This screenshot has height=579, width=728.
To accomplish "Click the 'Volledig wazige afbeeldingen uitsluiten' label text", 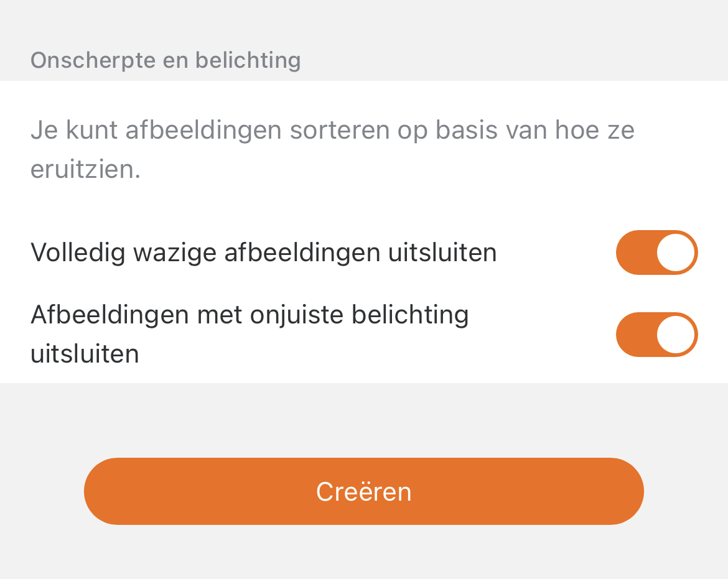I will [x=263, y=252].
